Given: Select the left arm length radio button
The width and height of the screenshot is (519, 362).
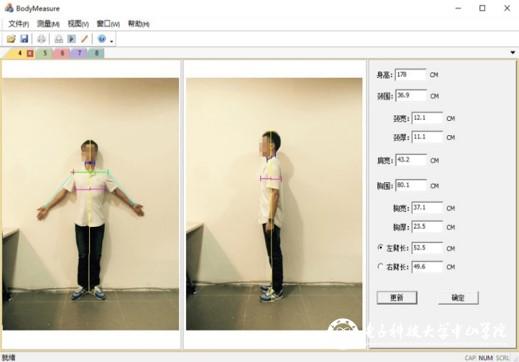Looking at the screenshot, I should [380, 247].
